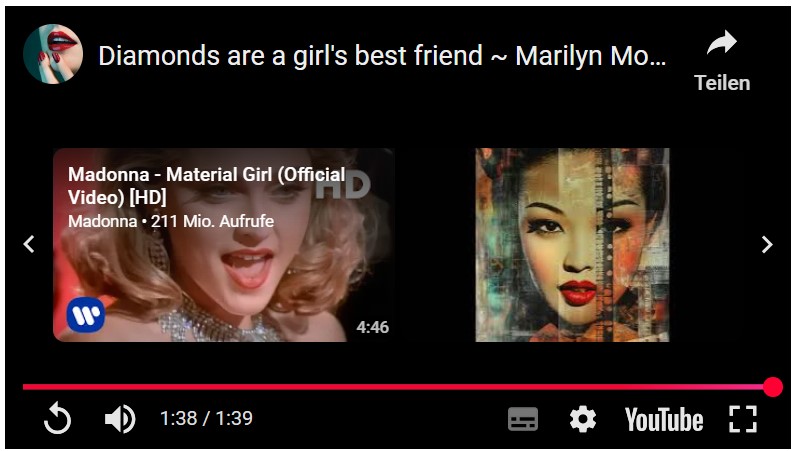The height and width of the screenshot is (451, 798).
Task: Open the channel avatar with red lips
Action: point(53,54)
